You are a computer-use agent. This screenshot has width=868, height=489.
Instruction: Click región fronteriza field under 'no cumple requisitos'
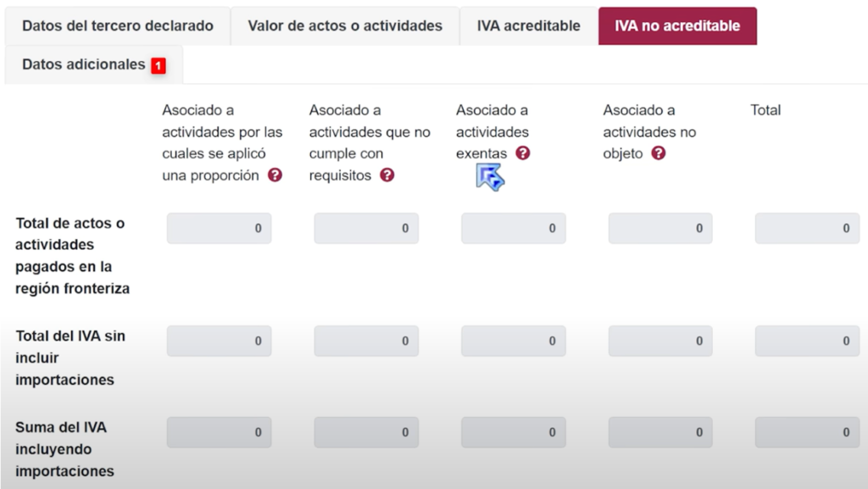tap(366, 228)
